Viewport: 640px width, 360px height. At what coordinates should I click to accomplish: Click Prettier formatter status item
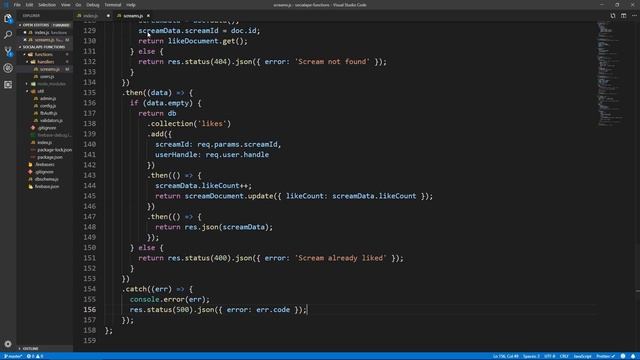[605, 356]
